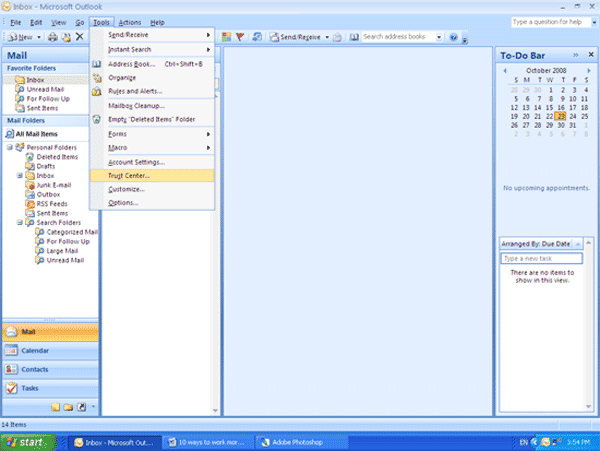This screenshot has height=451, width=600.
Task: Click the Address Book toolbar icon
Action: click(354, 37)
